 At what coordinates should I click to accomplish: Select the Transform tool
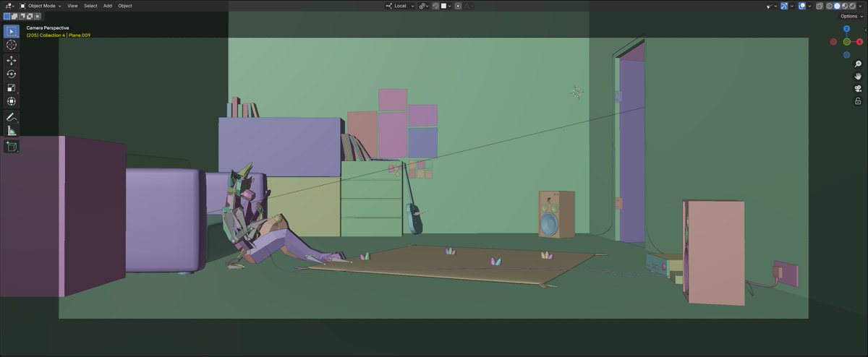(x=11, y=102)
